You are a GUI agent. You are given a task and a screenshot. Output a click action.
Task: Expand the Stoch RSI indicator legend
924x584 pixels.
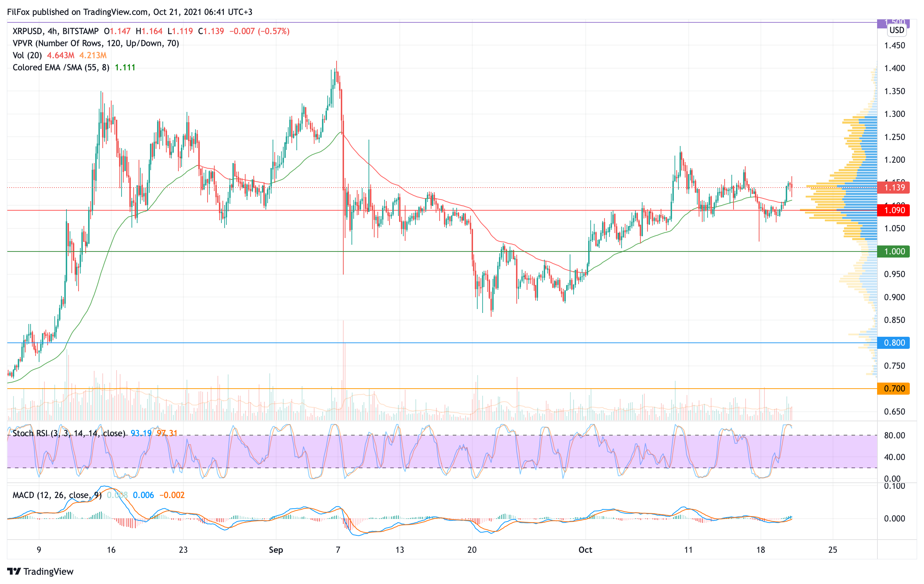[x=69, y=433]
